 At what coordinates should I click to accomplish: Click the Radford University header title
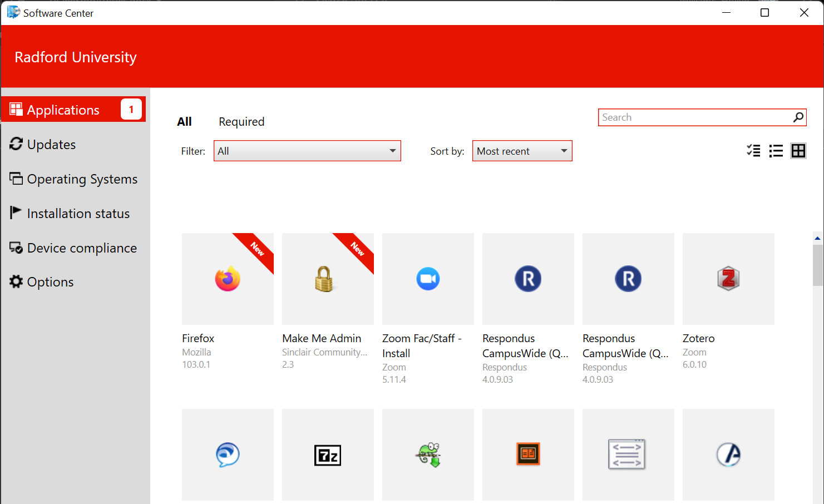tap(76, 57)
